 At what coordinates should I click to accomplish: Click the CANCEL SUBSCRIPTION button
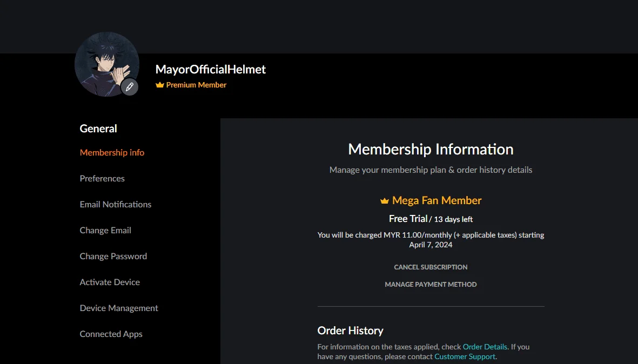pos(431,267)
